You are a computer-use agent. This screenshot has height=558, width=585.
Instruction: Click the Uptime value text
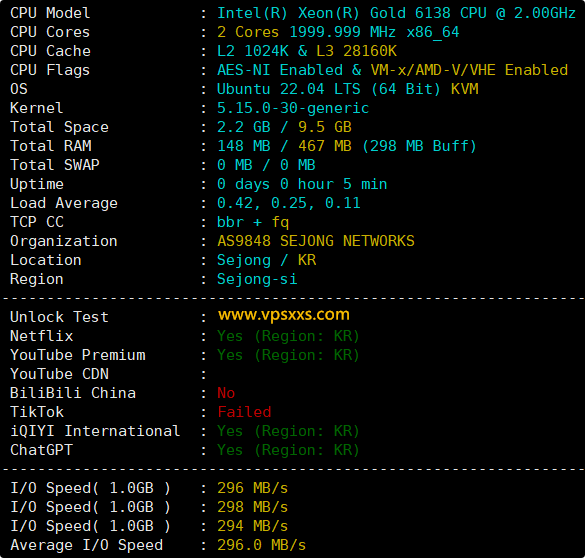[302, 184]
